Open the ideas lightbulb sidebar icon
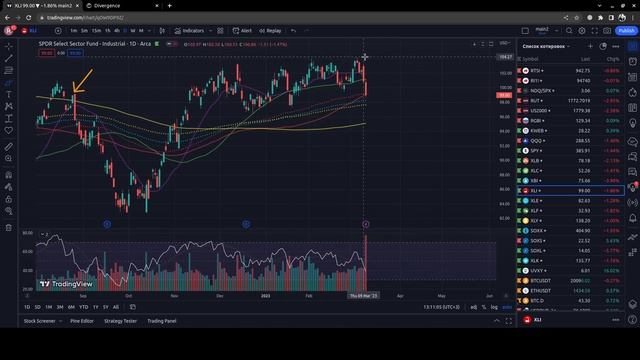This screenshot has height=360, width=640. [633, 124]
